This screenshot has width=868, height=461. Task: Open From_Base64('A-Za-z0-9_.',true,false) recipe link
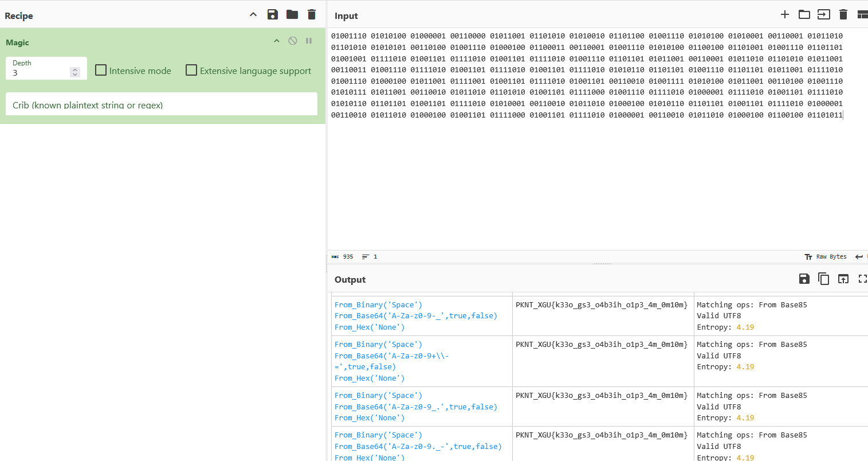416,407
